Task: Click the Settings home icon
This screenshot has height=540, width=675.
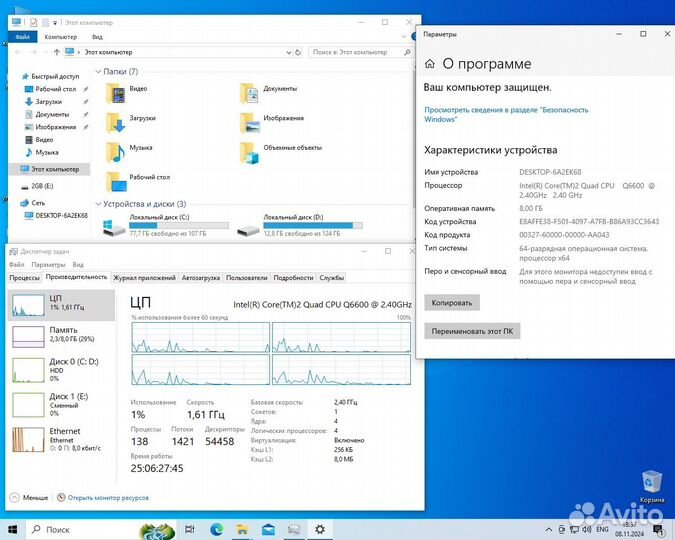Action: point(430,63)
